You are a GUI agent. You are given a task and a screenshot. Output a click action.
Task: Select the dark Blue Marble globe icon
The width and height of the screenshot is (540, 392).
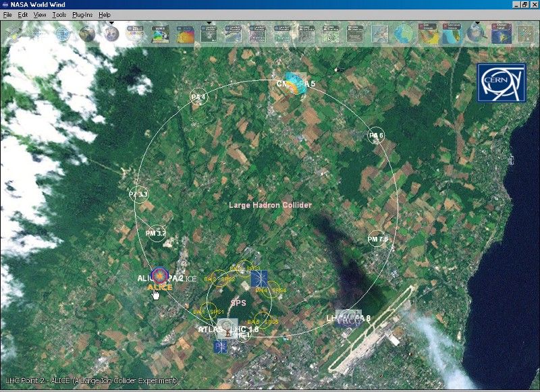pos(87,34)
